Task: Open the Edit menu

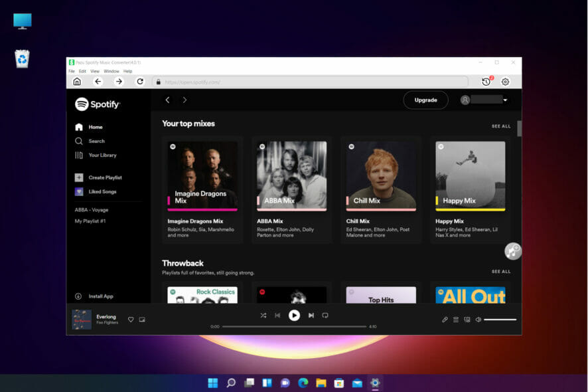Action: [82, 71]
